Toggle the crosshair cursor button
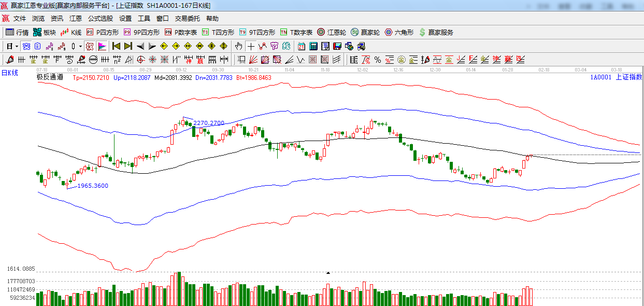 point(251,46)
